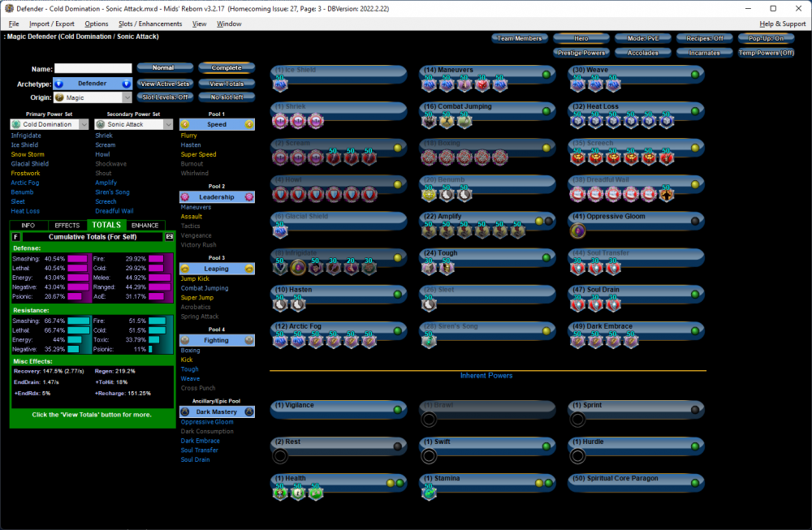Click the Stamina power's enhancement slot
The image size is (812, 530).
click(x=429, y=493)
